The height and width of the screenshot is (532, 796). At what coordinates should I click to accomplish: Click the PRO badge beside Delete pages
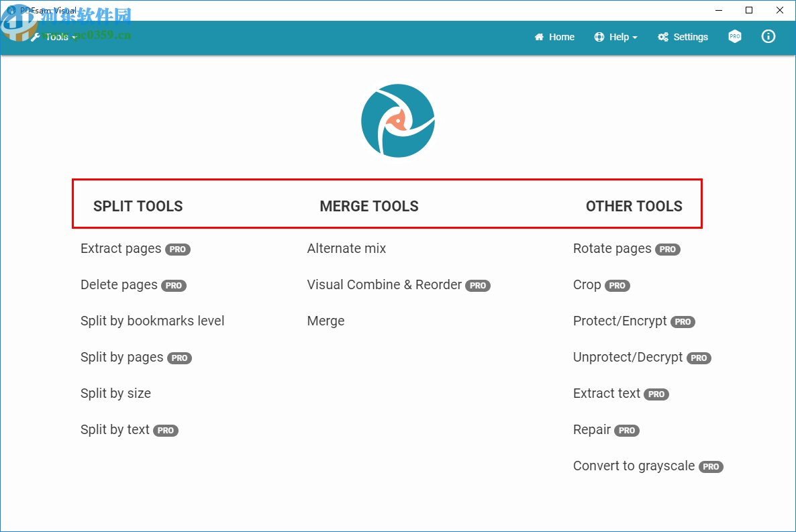(x=174, y=286)
